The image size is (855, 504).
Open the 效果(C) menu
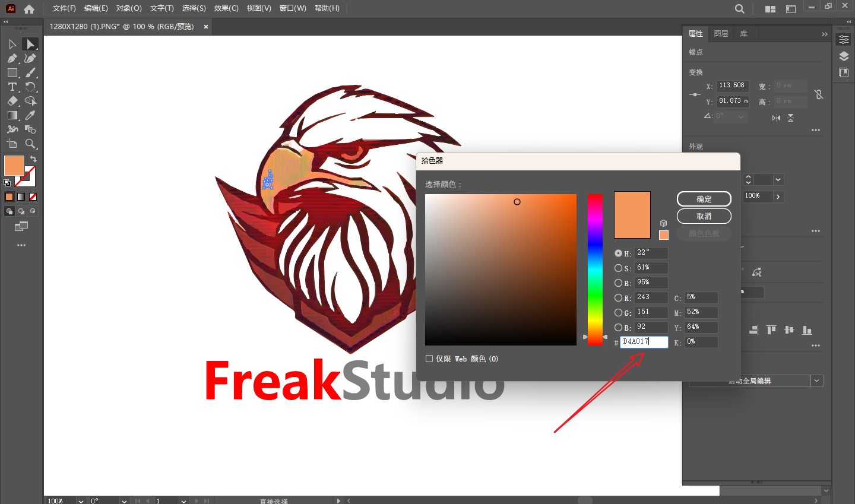226,8
